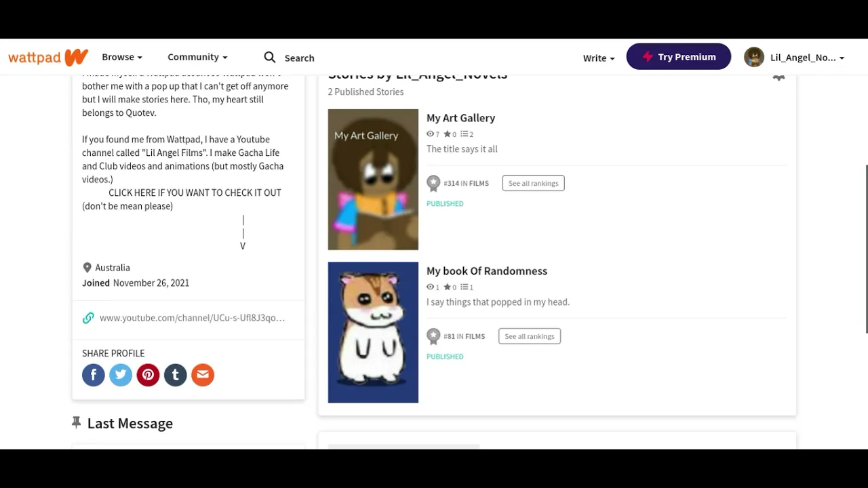Click the search magnifier icon
The image size is (868, 488).
[270, 57]
